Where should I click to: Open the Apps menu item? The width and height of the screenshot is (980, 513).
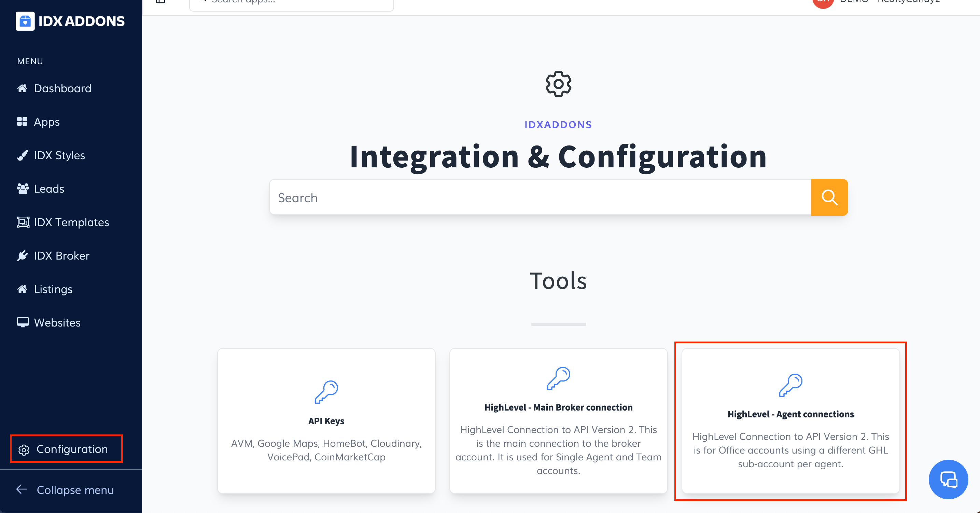point(46,122)
